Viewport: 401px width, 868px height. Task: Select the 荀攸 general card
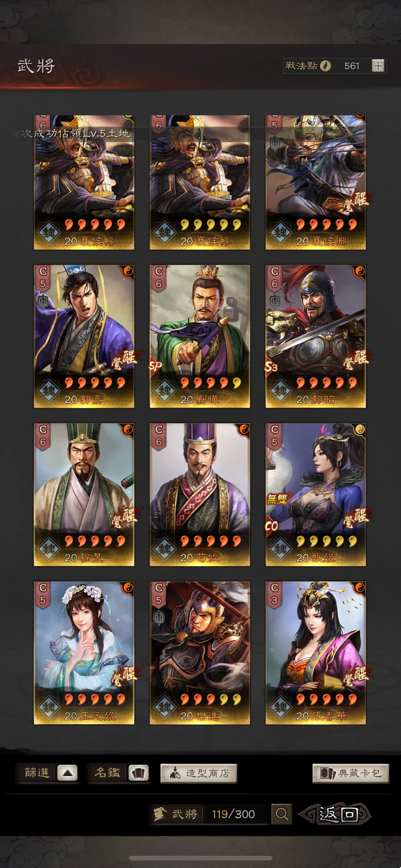200,495
